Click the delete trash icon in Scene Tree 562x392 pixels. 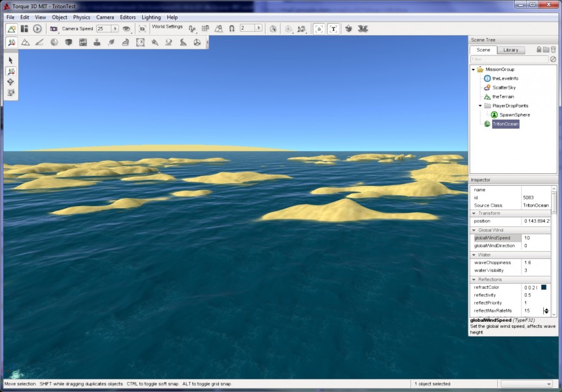553,50
